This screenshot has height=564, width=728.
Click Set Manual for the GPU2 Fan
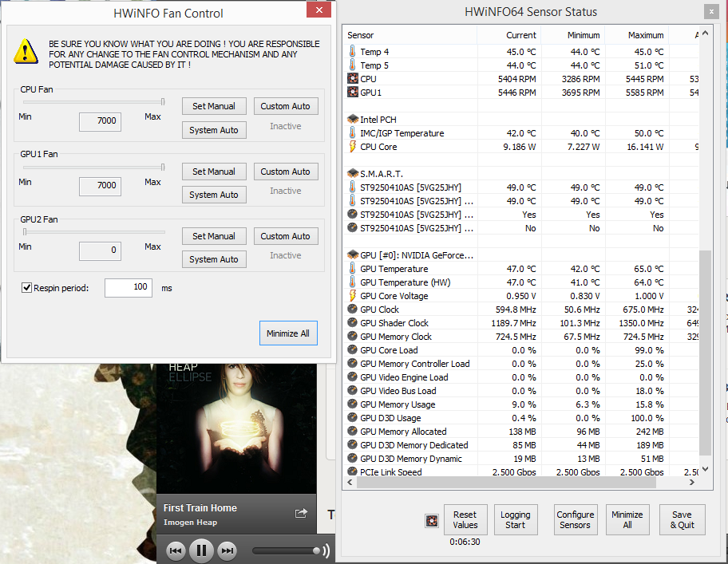coord(214,236)
